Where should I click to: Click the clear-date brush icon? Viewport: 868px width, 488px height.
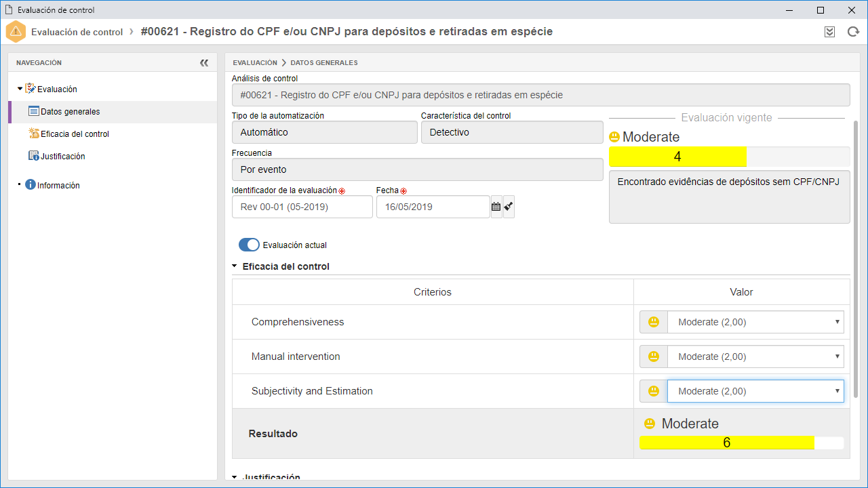click(x=509, y=207)
